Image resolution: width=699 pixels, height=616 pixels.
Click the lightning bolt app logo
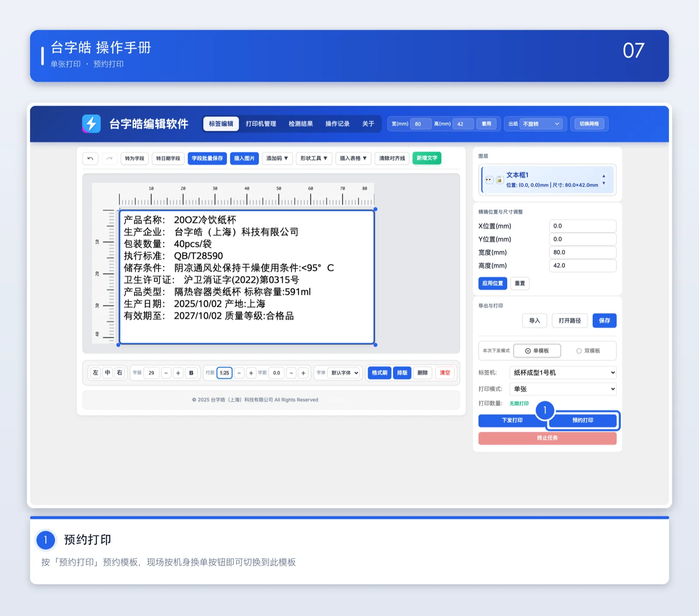point(91,124)
